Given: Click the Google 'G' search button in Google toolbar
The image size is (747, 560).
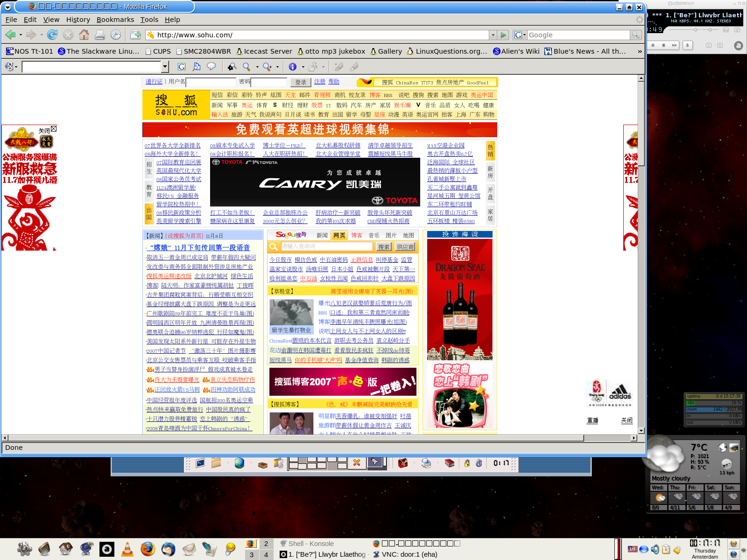Looking at the screenshot, I should tap(182, 67).
